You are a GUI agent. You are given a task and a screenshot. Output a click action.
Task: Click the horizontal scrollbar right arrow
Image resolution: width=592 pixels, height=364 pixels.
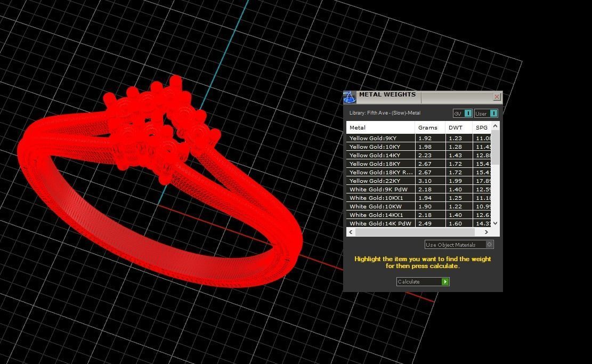click(x=486, y=232)
